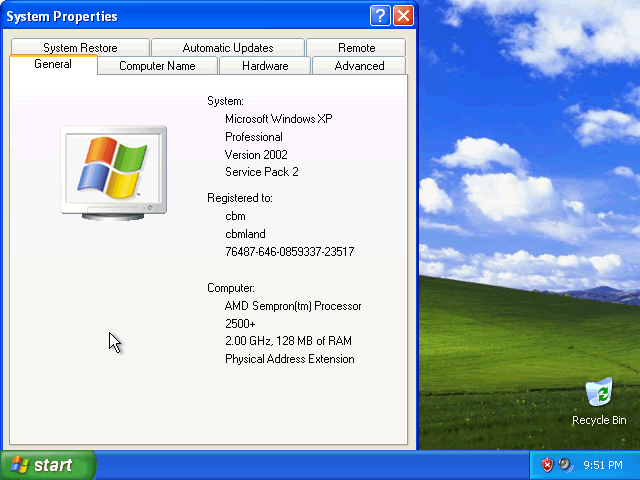Click the question mark Help button in title bar
Viewport: 640px width, 480px height.
click(x=380, y=15)
